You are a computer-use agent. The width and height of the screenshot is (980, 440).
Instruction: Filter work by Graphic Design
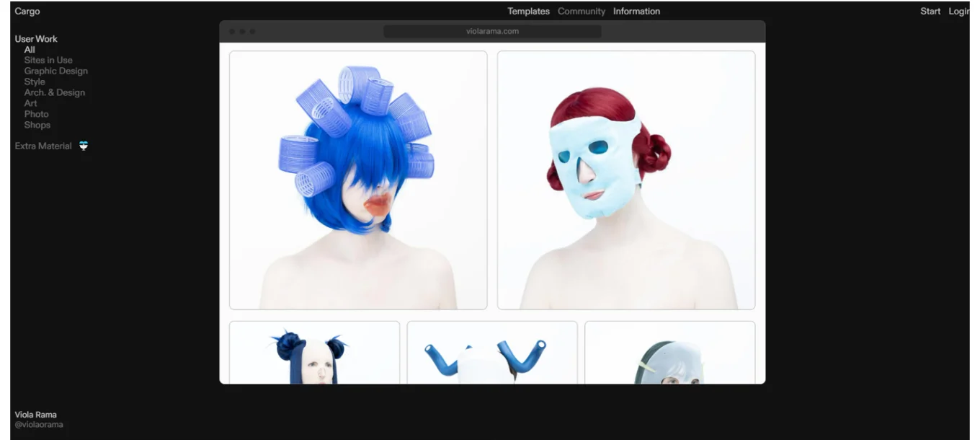coord(55,71)
